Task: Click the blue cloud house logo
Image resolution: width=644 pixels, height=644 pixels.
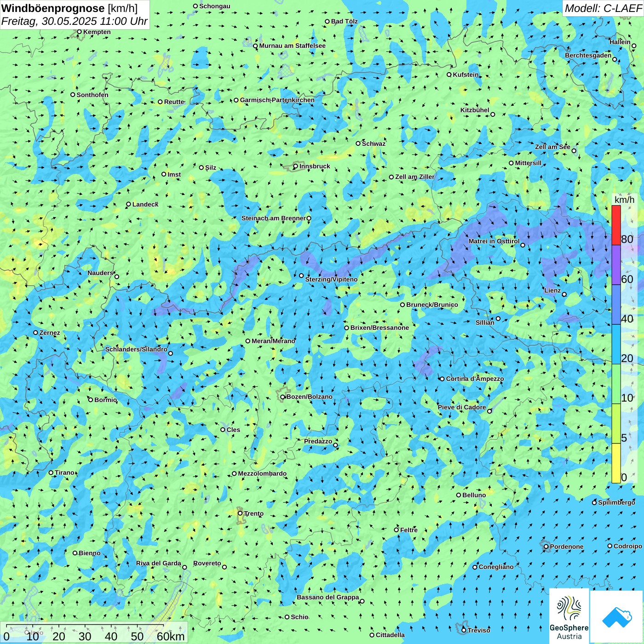Action: pos(617,617)
